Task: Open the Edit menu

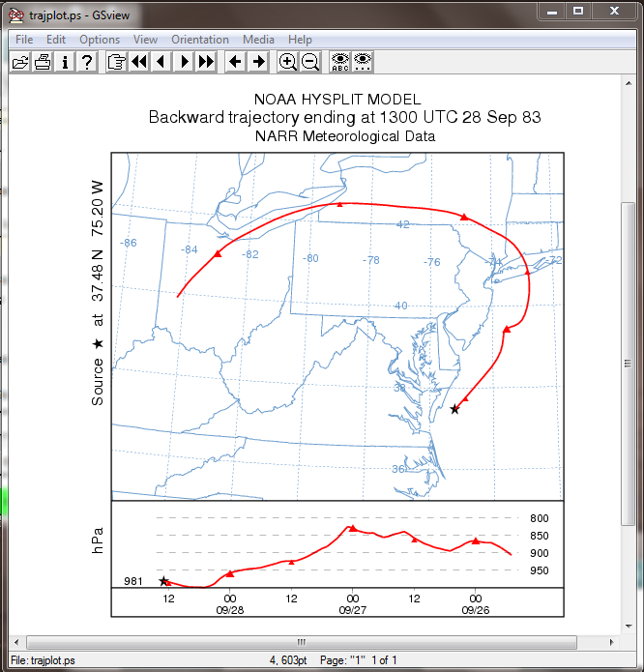Action: tap(56, 40)
